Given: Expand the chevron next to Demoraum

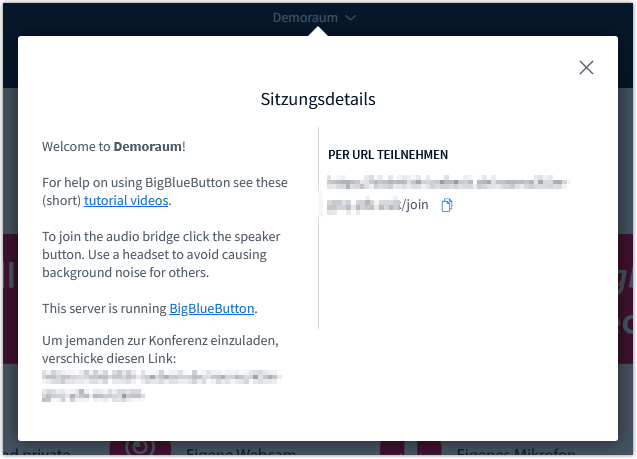Looking at the screenshot, I should click(350, 18).
